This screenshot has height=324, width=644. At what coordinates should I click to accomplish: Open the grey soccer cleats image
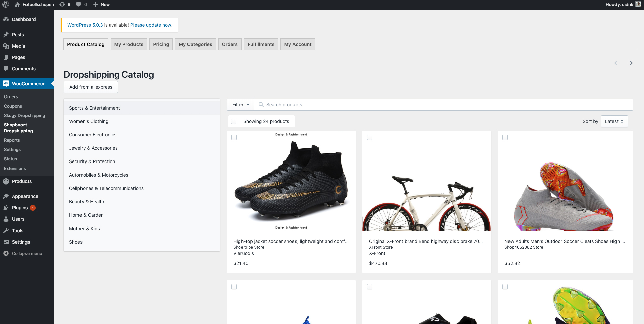point(566,181)
